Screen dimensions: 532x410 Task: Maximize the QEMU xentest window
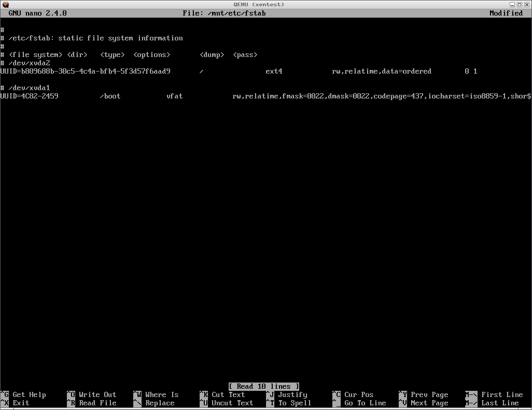(x=519, y=4)
